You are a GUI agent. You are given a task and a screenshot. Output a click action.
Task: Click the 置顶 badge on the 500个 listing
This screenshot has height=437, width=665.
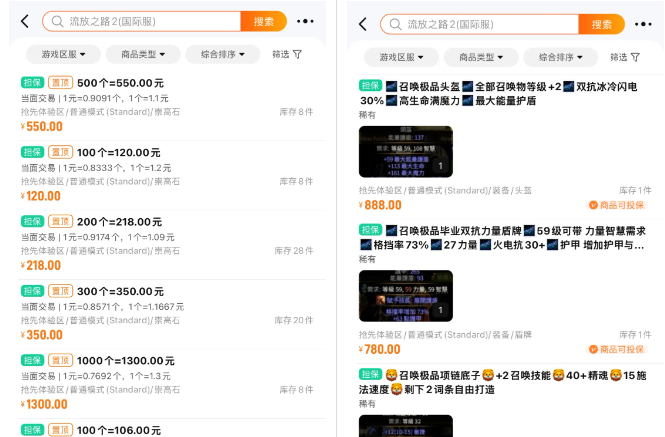tap(61, 83)
